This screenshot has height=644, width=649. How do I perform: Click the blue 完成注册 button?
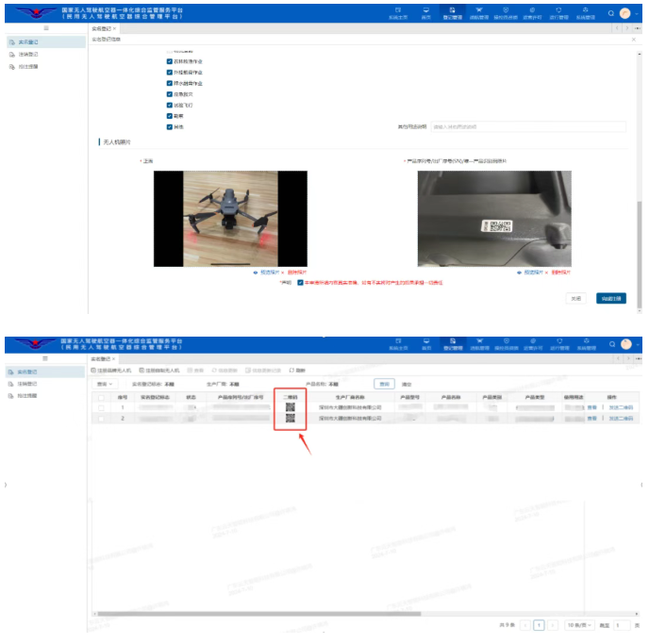(x=611, y=298)
